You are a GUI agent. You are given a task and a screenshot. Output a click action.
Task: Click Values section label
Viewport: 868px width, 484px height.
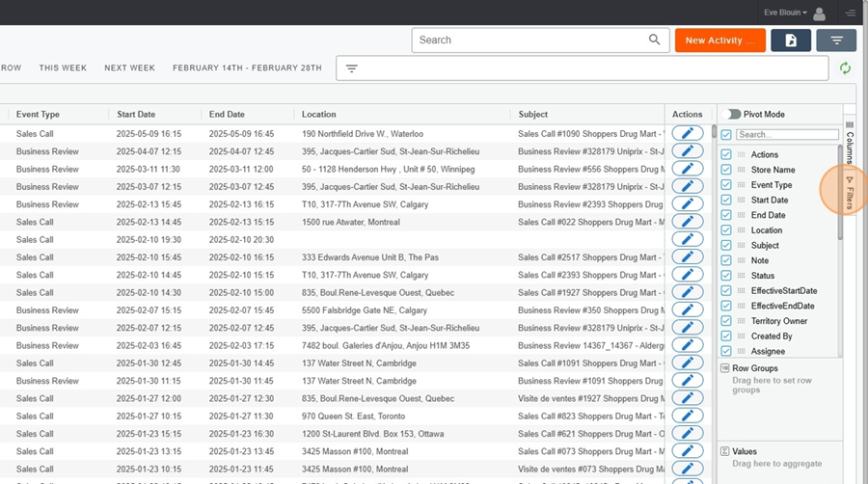click(744, 451)
